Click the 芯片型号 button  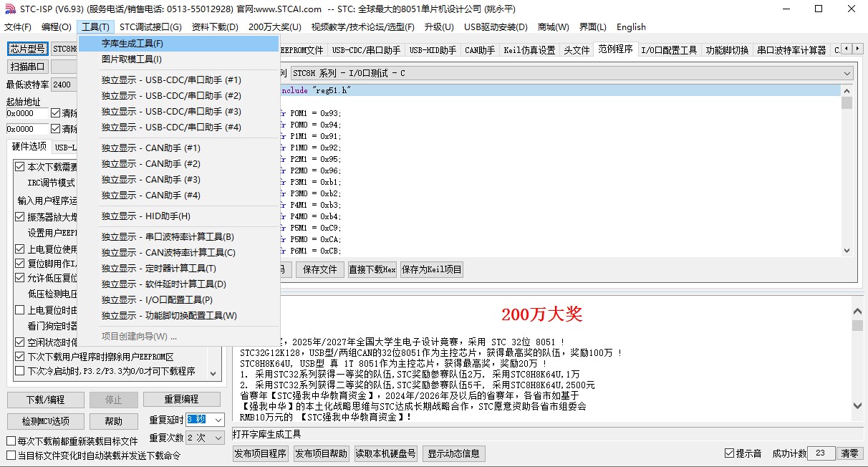coord(27,49)
